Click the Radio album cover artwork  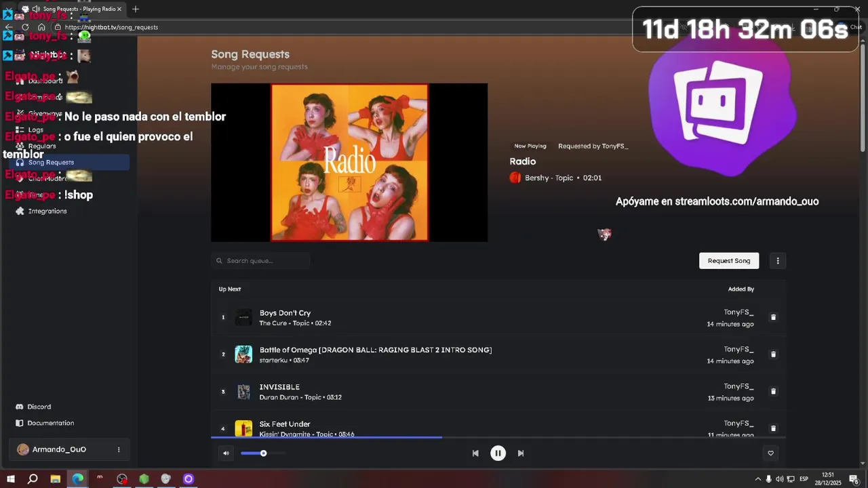(x=349, y=162)
